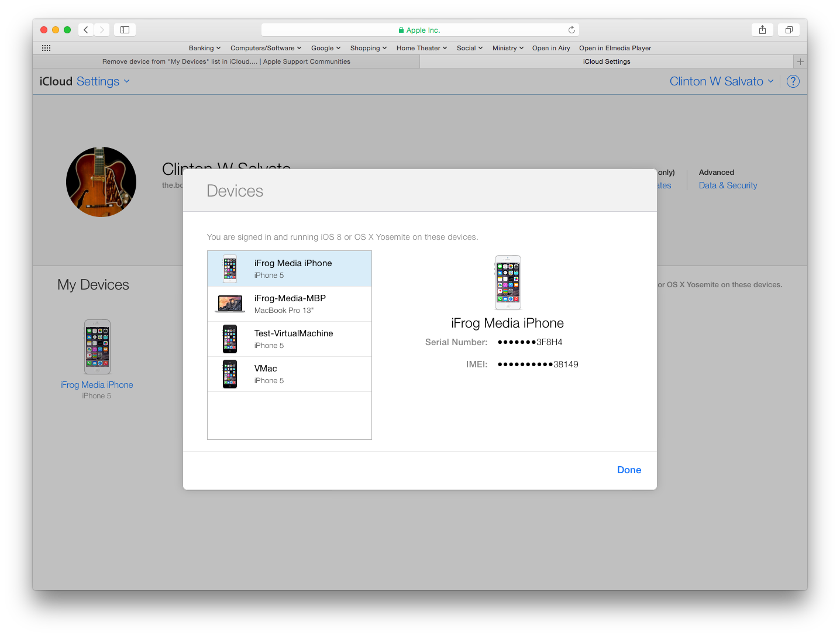Select Test-VirtualMachine in the device list
The image size is (840, 637).
click(290, 339)
